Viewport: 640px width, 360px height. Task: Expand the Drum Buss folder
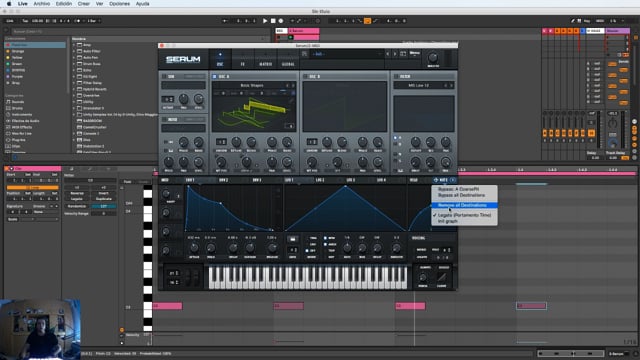(x=74, y=64)
